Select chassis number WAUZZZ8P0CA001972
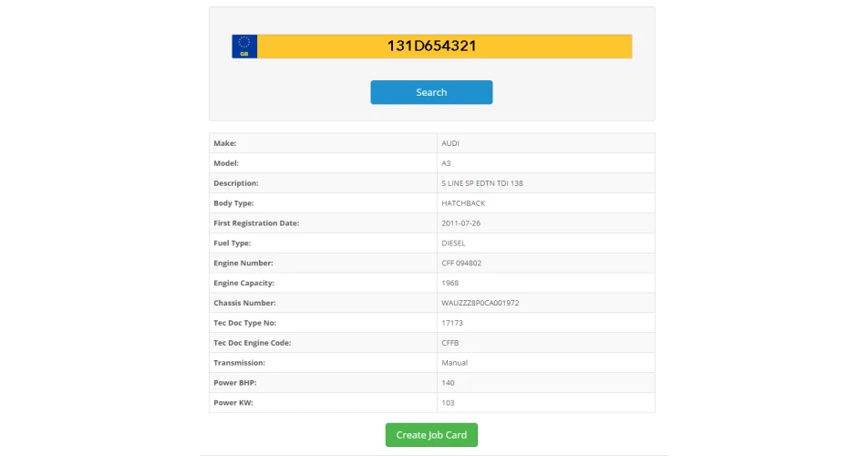 [480, 303]
